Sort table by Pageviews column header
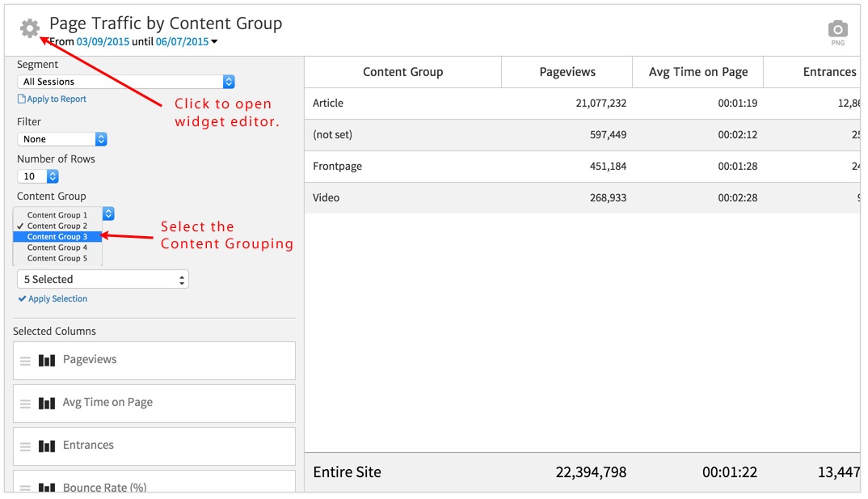 [567, 72]
